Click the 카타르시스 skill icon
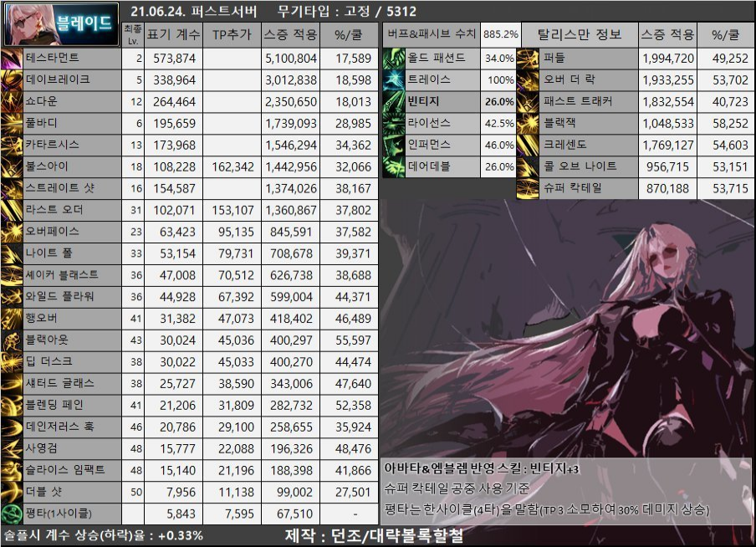This screenshot has height=547, width=756. point(12,146)
